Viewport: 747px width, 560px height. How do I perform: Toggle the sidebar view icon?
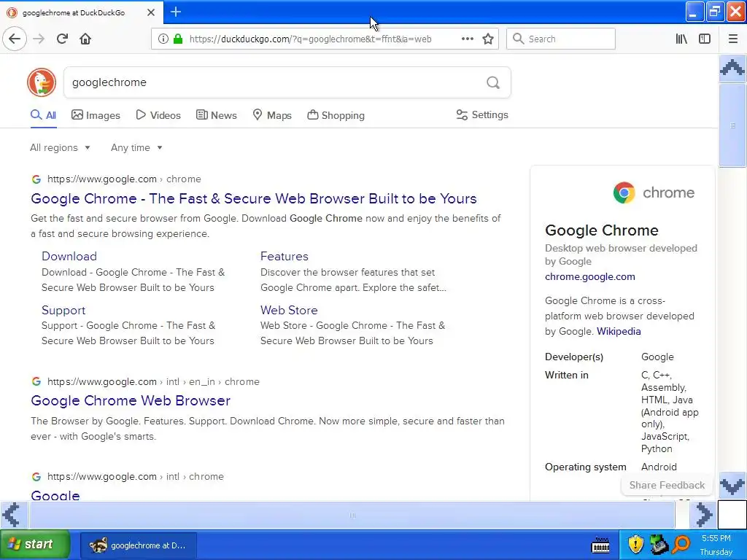(x=705, y=39)
